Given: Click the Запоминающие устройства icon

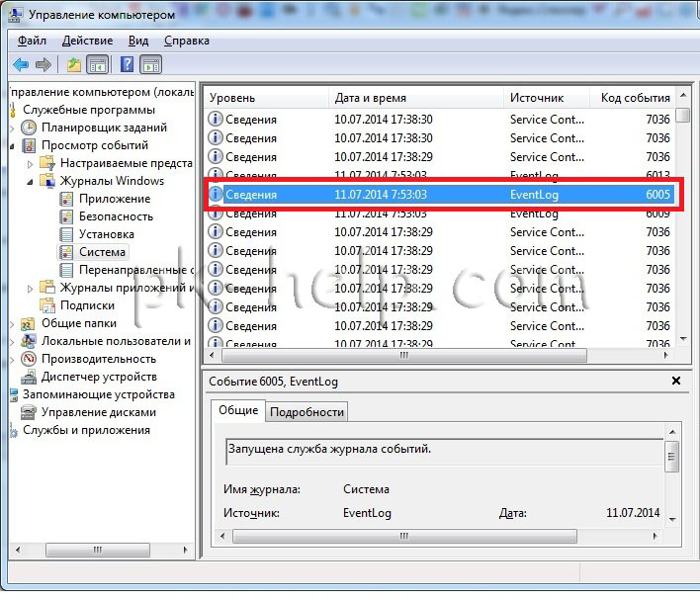Looking at the screenshot, I should tap(14, 395).
